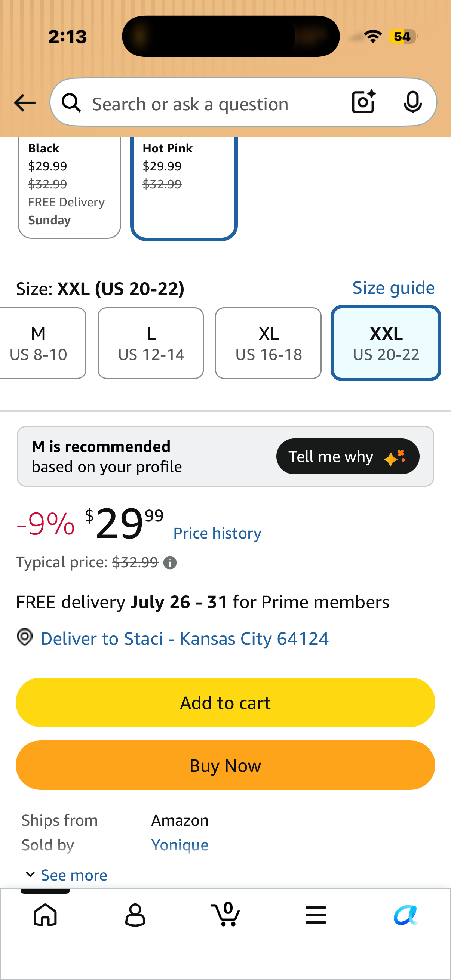Click the Add to cart button
Screen dimensions: 451x980
(x=225, y=702)
